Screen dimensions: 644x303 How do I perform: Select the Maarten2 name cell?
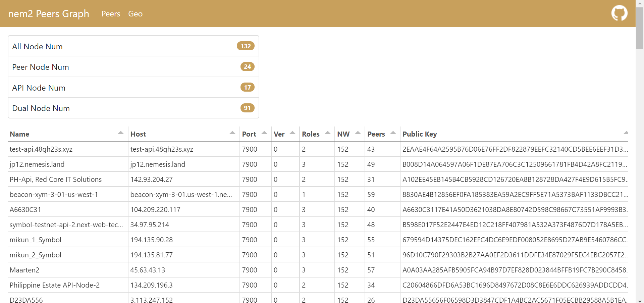click(68, 270)
